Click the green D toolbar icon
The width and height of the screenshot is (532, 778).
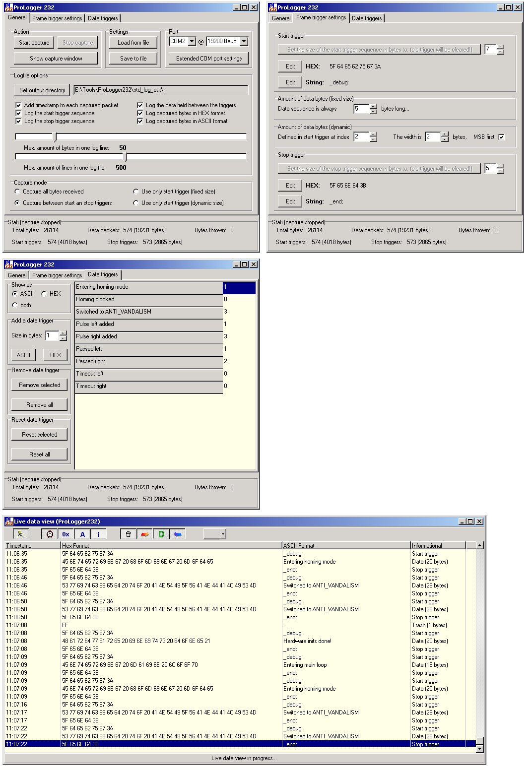(161, 534)
